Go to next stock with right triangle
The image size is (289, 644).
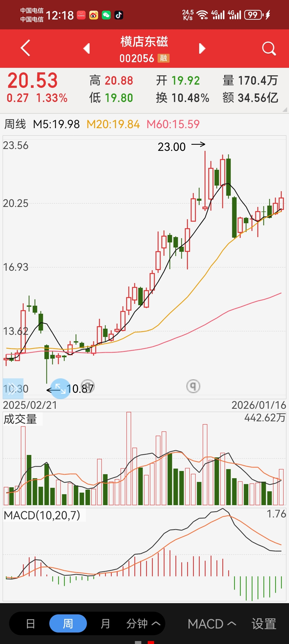pos(202,48)
